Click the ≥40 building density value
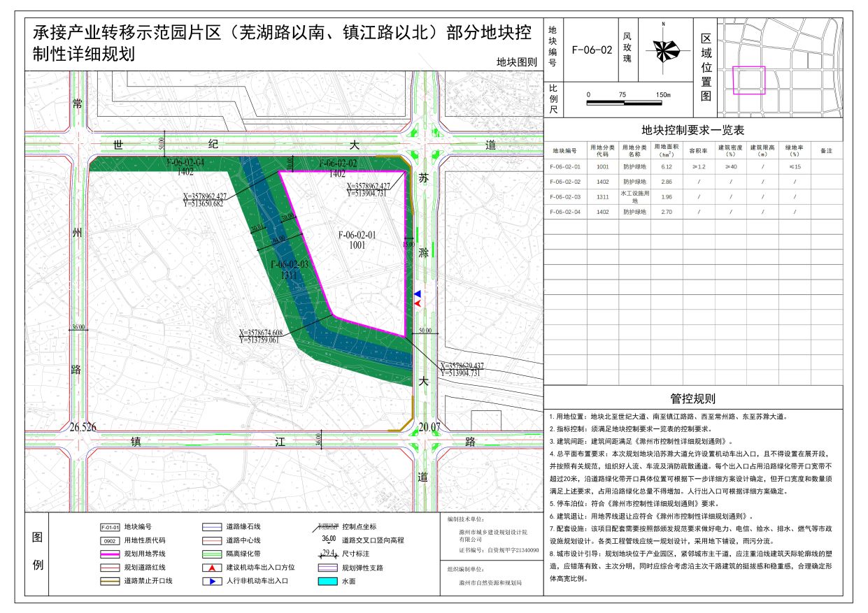This screenshot has height=613, width=868. (x=731, y=166)
